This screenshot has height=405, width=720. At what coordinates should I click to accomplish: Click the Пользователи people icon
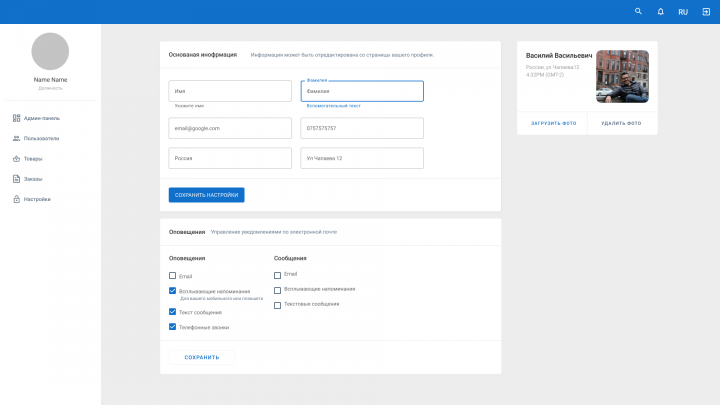pos(17,138)
